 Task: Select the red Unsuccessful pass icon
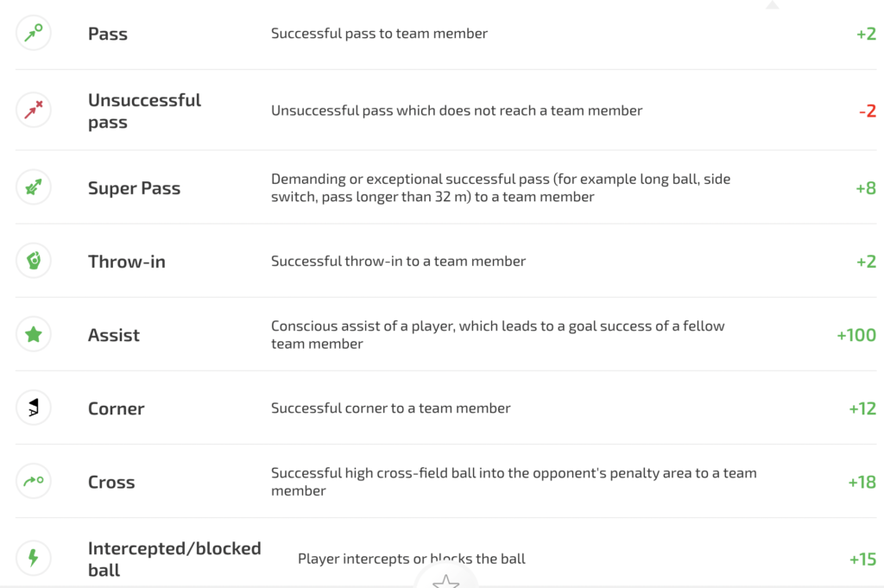33,110
